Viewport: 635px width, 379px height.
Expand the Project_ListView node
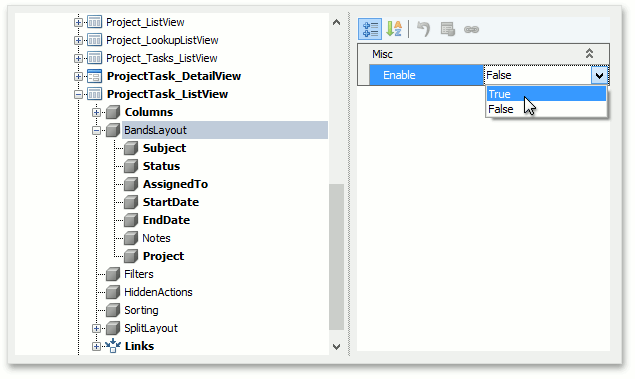78,22
